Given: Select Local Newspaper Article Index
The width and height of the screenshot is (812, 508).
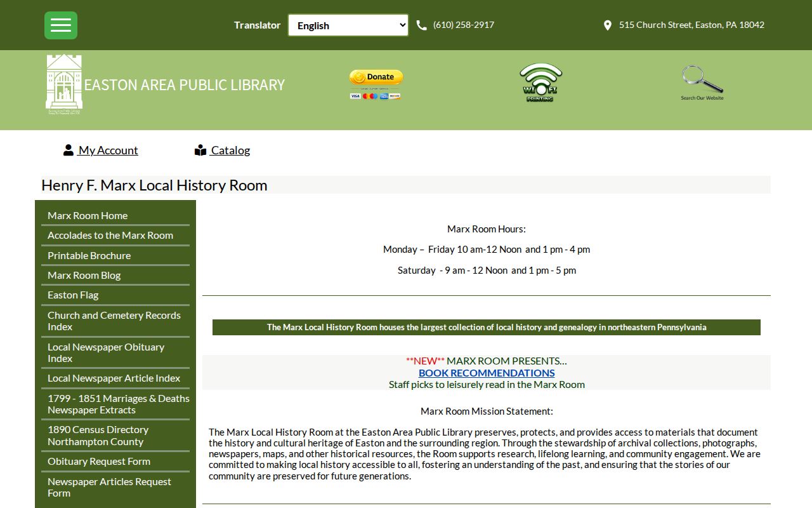Looking at the screenshot, I should [x=115, y=378].
